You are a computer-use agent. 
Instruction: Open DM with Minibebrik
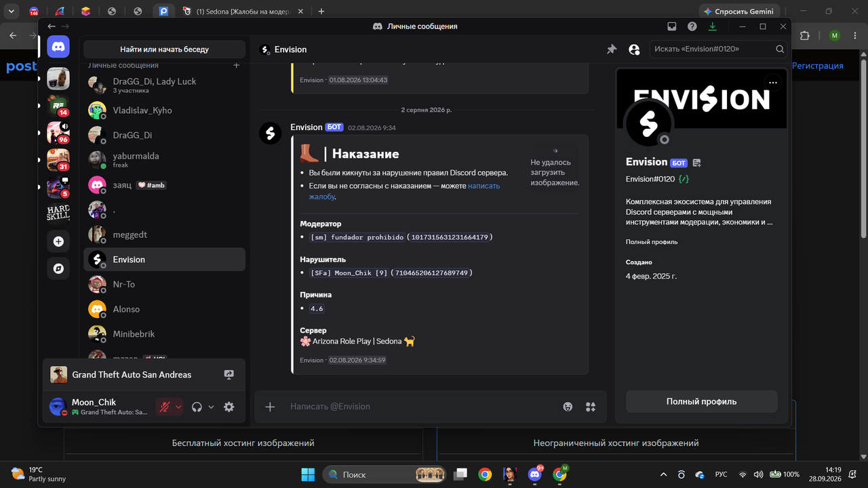164,334
